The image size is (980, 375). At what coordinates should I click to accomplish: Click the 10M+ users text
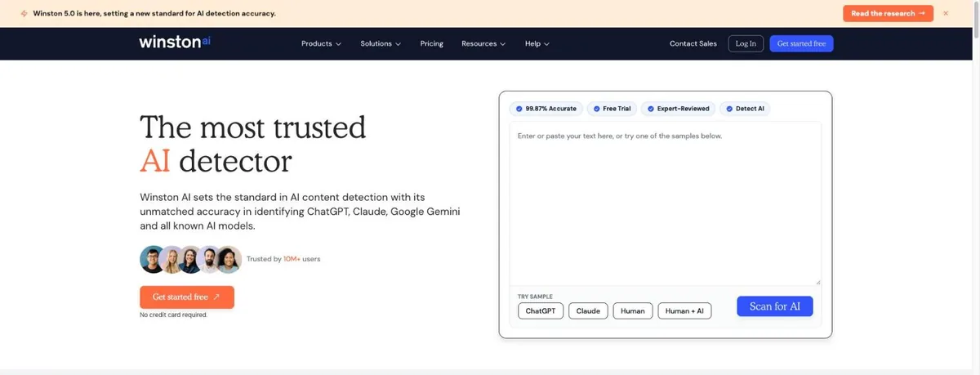point(302,259)
